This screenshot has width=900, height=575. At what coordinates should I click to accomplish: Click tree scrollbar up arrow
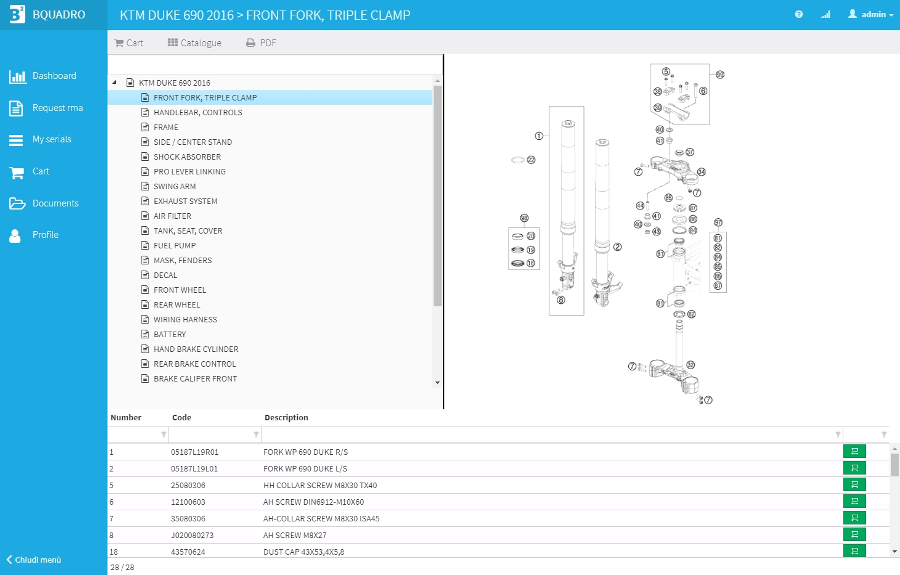[437, 81]
